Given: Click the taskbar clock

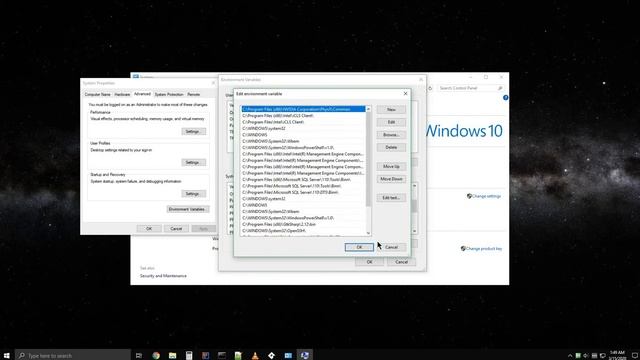Looking at the screenshot, I should point(617,355).
